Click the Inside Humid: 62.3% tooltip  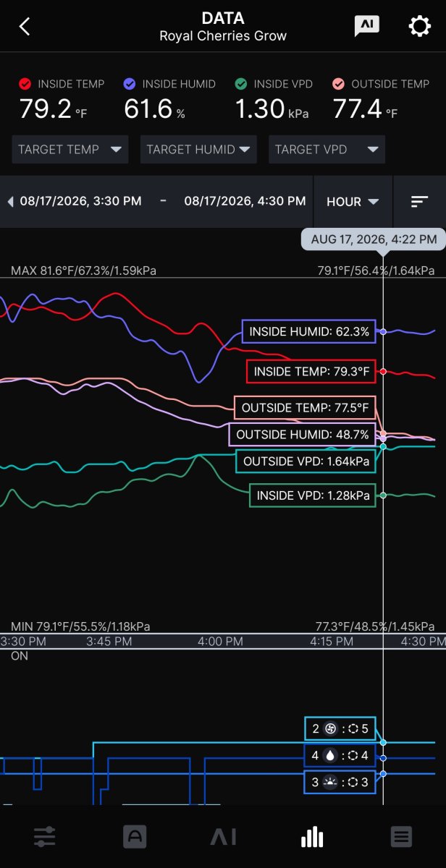point(309,332)
